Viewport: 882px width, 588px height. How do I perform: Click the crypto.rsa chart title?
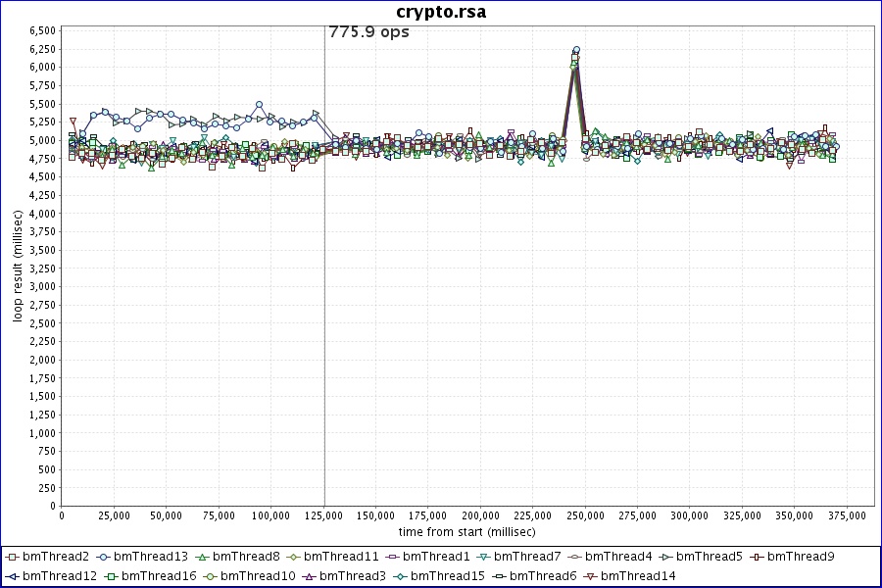tap(441, 12)
